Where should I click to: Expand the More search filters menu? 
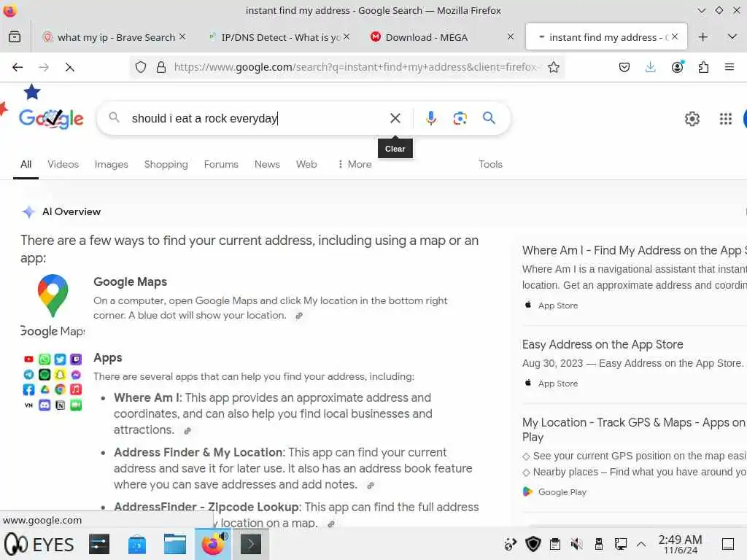pyautogui.click(x=355, y=164)
